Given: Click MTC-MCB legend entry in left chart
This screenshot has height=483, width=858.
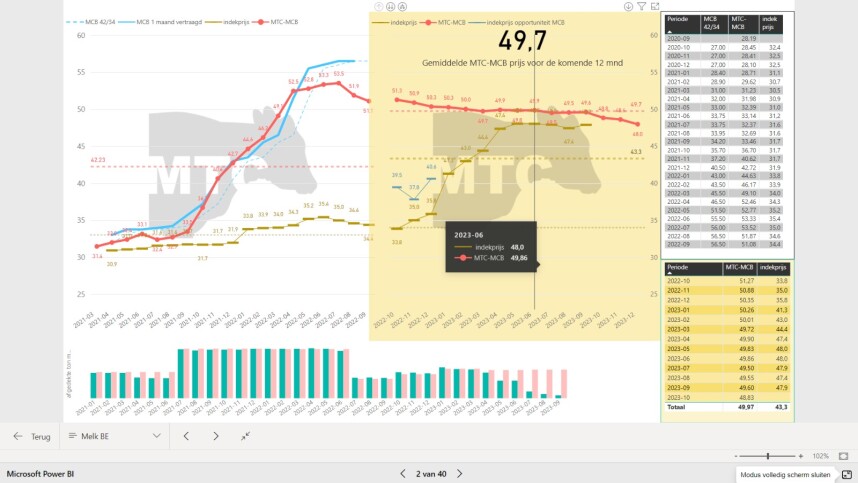Looking at the screenshot, I should tap(275, 22).
